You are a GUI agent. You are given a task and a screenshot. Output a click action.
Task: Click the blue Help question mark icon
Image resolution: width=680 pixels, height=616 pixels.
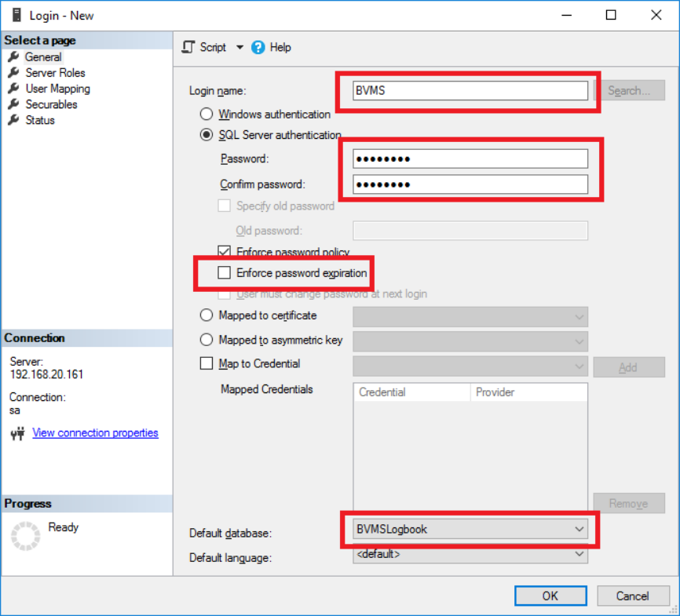258,47
